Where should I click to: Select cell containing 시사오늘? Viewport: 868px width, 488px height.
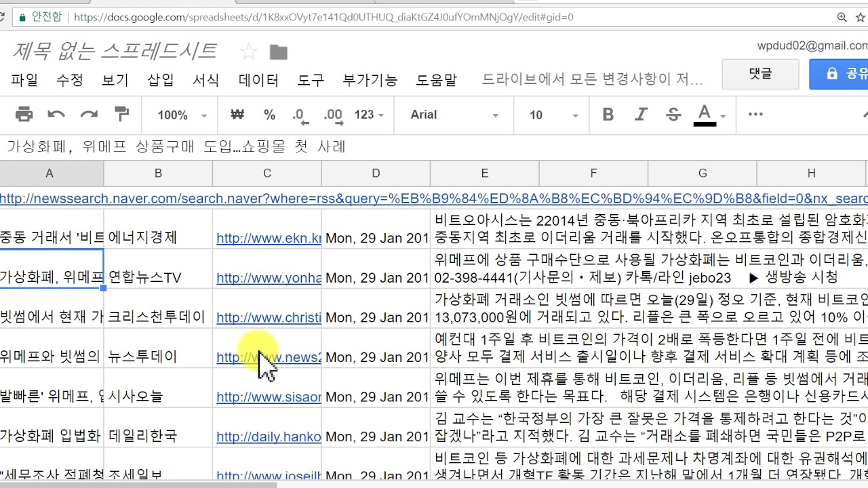click(x=158, y=388)
